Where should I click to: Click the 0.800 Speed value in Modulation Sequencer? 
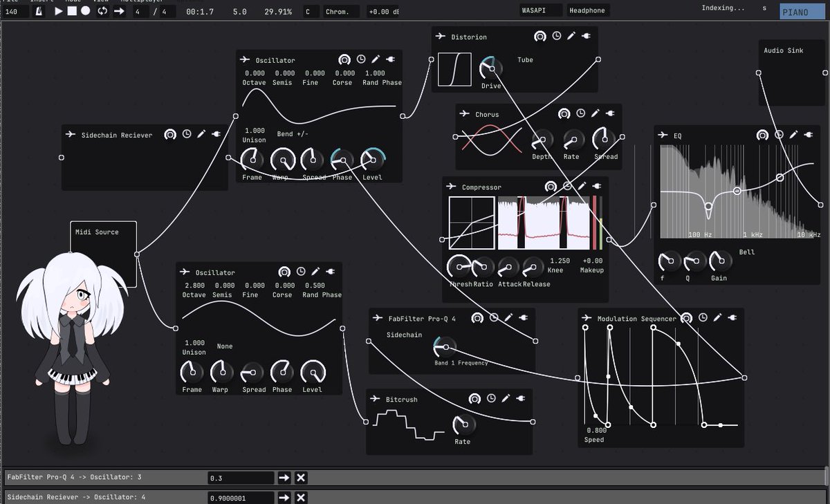596,430
